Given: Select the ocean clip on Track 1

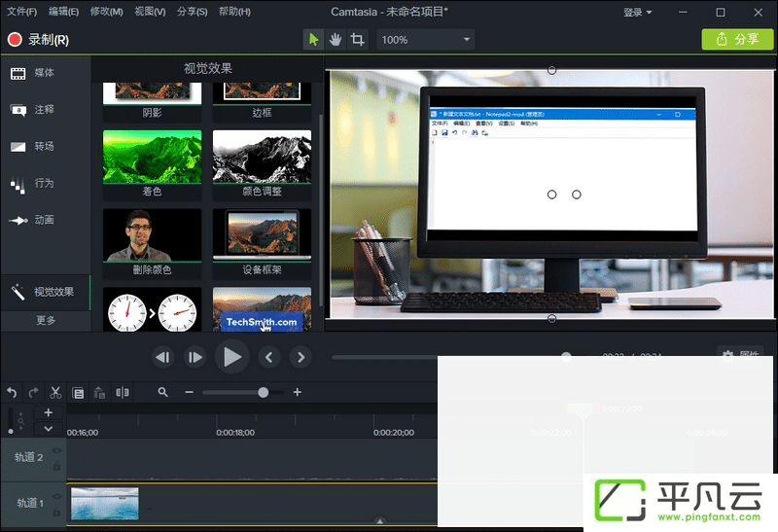Looking at the screenshot, I should pyautogui.click(x=105, y=503).
